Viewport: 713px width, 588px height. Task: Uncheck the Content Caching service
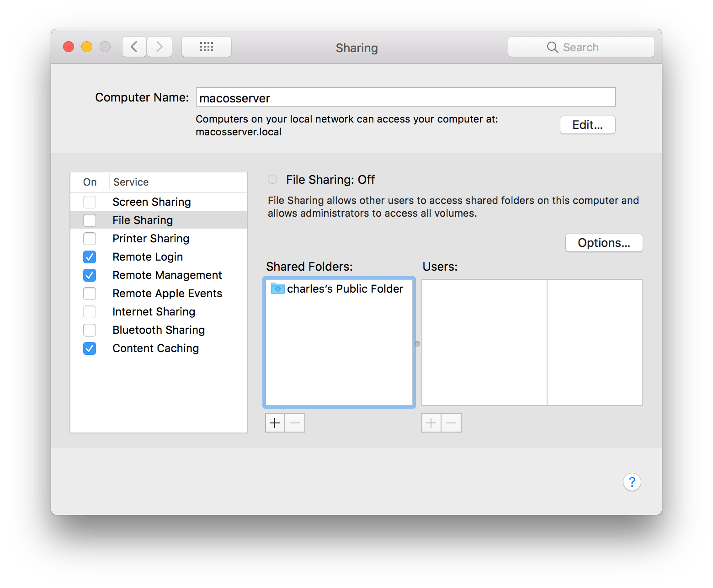90,348
